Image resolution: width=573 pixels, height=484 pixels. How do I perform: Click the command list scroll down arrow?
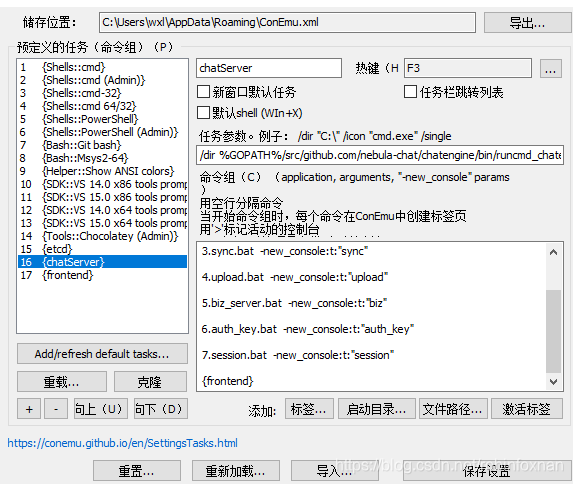click(553, 382)
